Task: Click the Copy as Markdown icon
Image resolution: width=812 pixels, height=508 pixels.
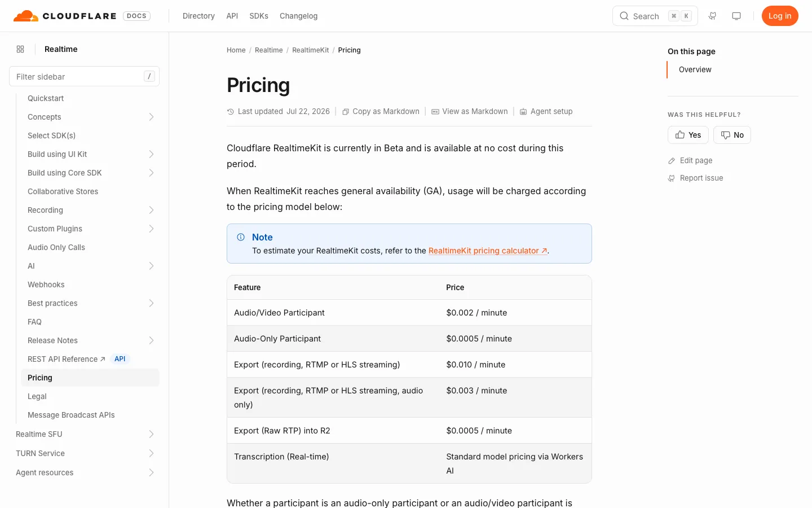Action: (x=346, y=112)
